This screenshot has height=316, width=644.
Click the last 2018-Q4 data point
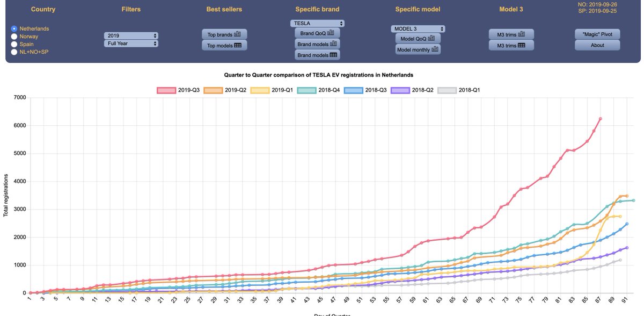pos(633,200)
